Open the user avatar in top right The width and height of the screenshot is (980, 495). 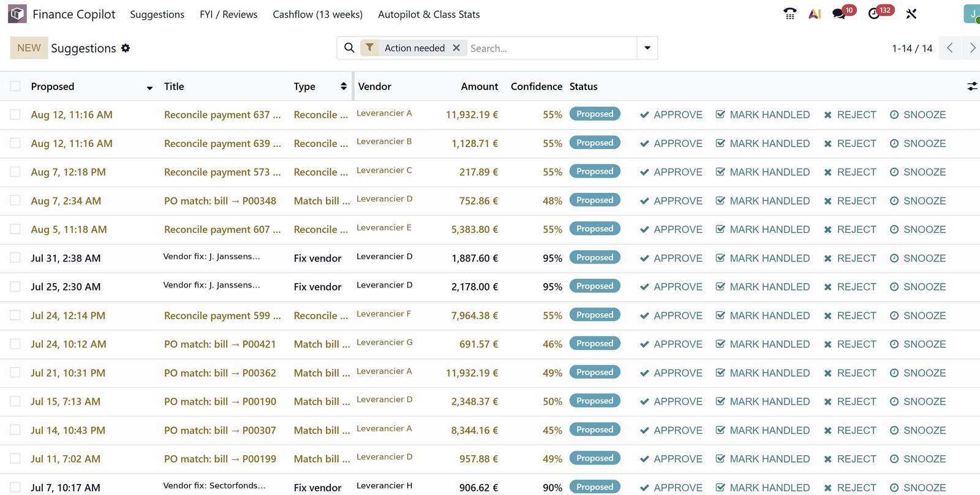point(972,13)
